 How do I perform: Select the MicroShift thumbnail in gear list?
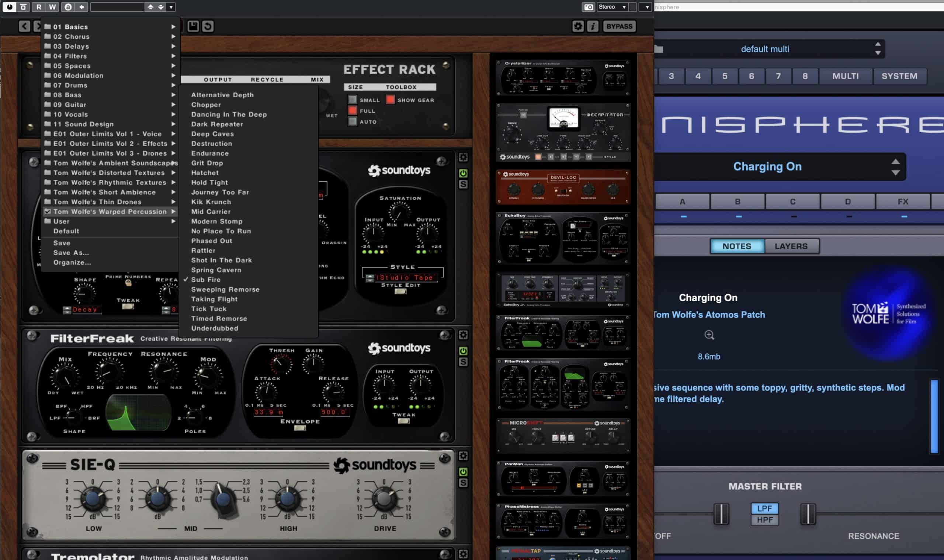[x=563, y=435]
